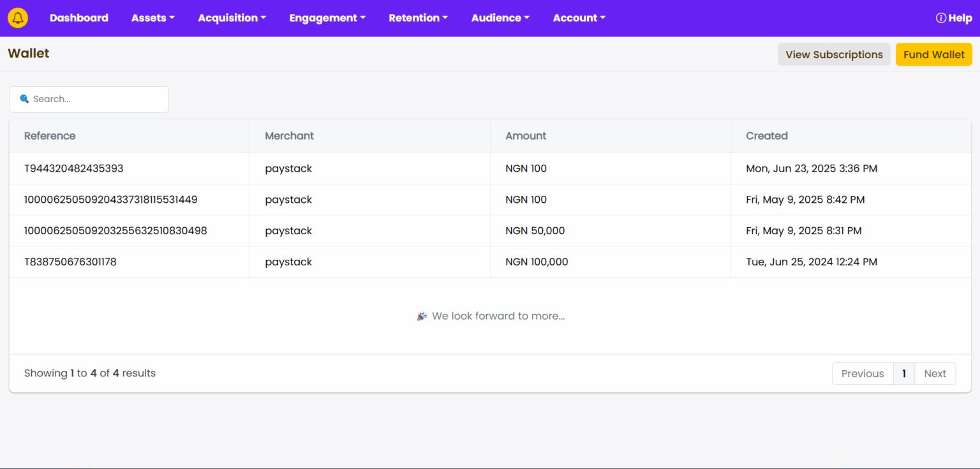Click the Previous pagination button

click(x=862, y=373)
